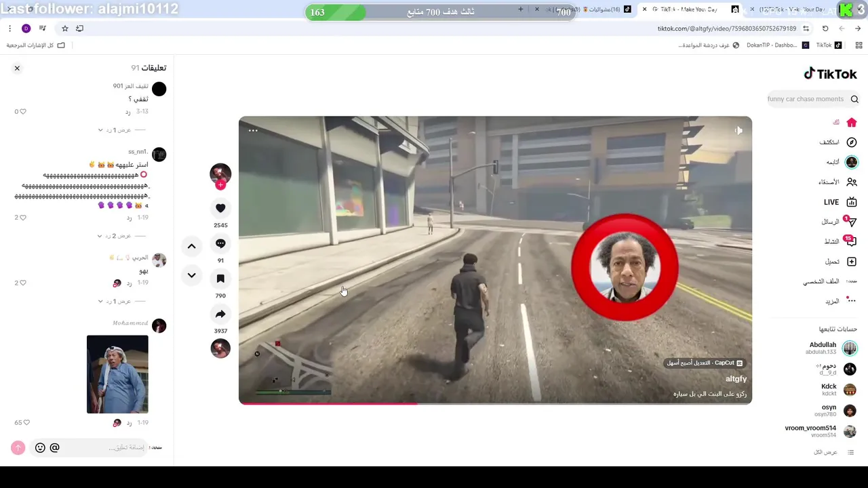The image size is (868, 488).
Task: Post comment with pink arrow button
Action: 18,447
